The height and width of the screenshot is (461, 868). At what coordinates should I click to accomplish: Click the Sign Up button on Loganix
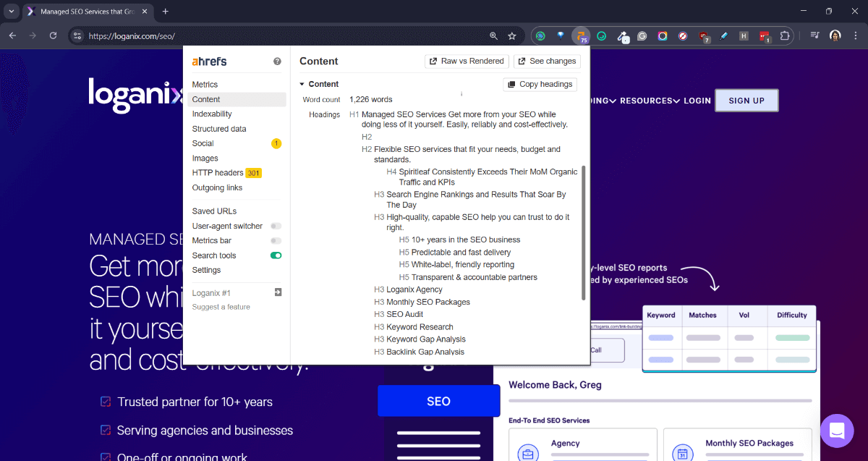[746, 101]
